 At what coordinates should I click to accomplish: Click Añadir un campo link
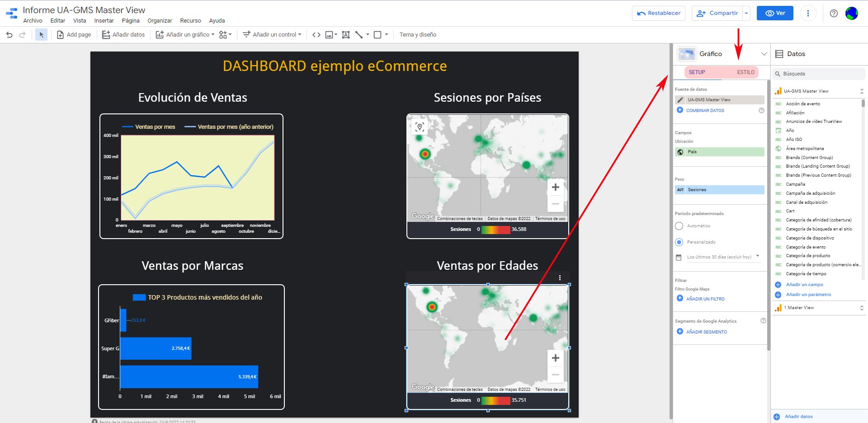[x=804, y=285]
